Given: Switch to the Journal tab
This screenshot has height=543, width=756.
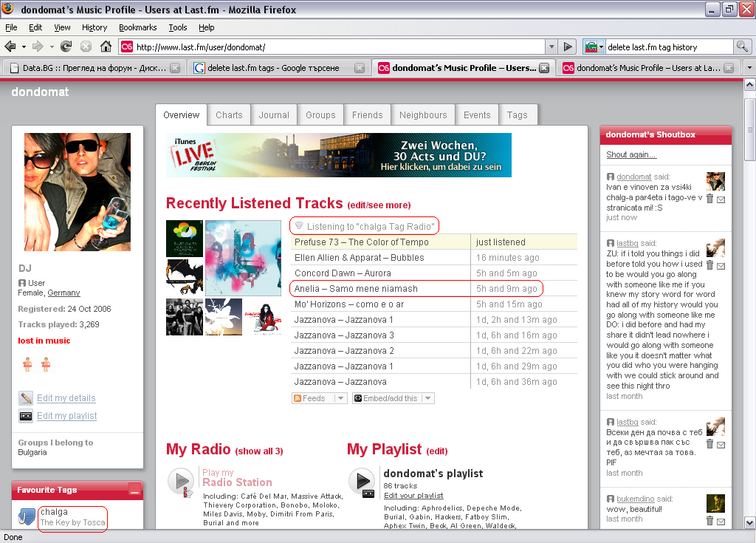Looking at the screenshot, I should [x=274, y=115].
